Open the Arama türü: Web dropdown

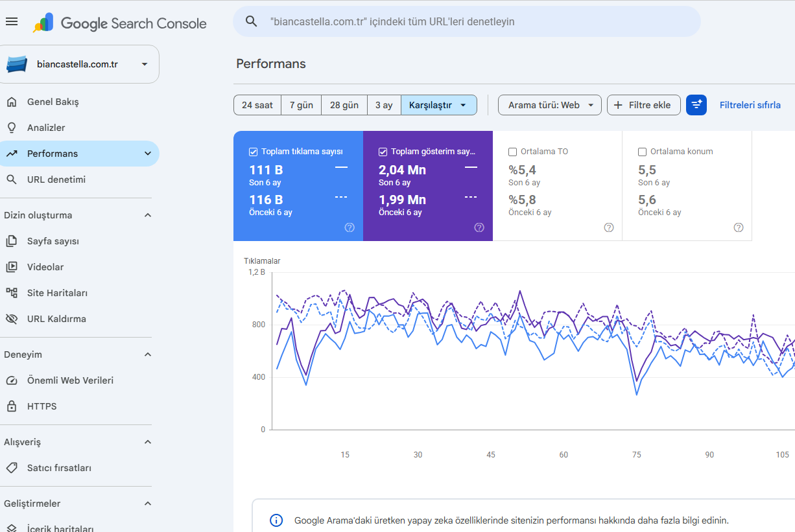click(550, 105)
